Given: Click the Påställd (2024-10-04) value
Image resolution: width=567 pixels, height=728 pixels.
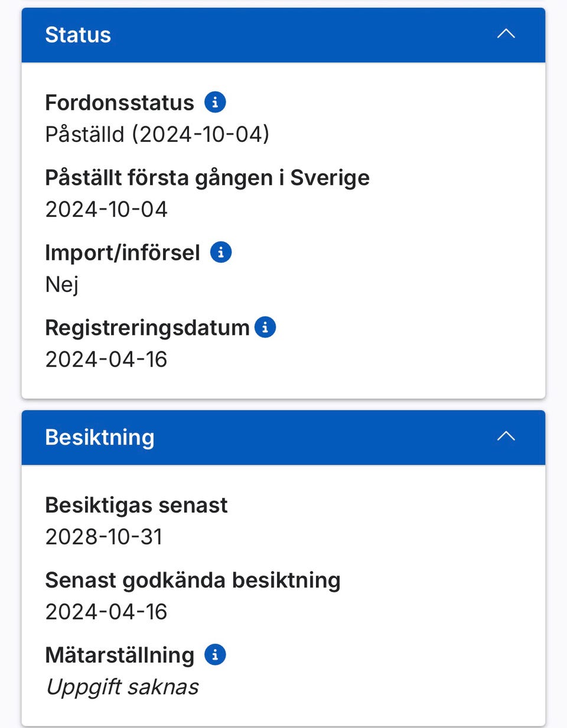Looking at the screenshot, I should 157,134.
